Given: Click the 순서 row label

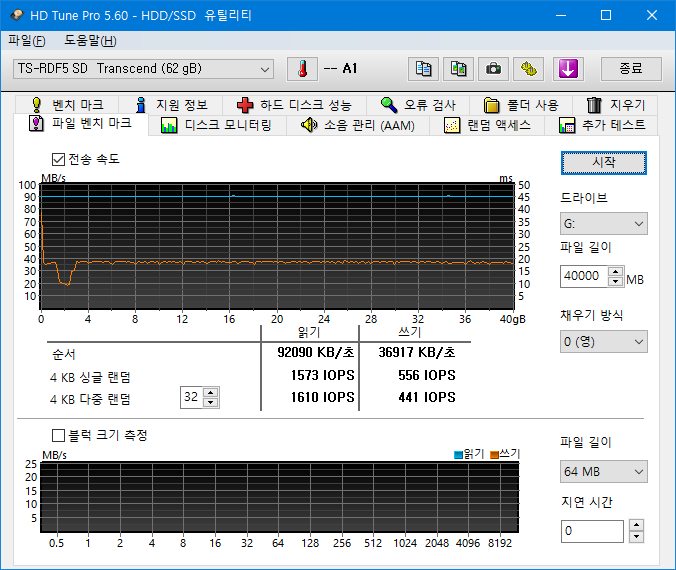Looking at the screenshot, I should [x=64, y=354].
